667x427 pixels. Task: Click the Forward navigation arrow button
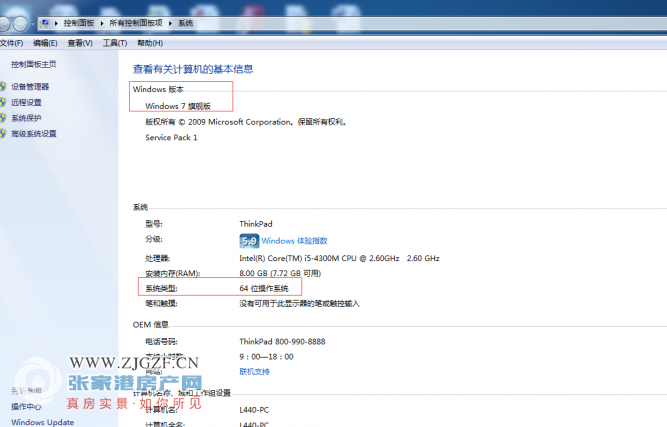tap(20, 24)
